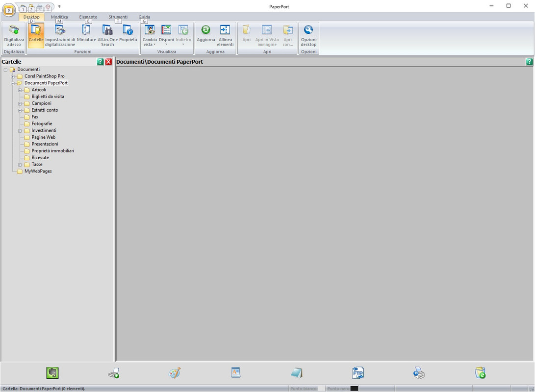Switch to the Modifica ribbon tab
Screen dimensions: 535x392
59,17
